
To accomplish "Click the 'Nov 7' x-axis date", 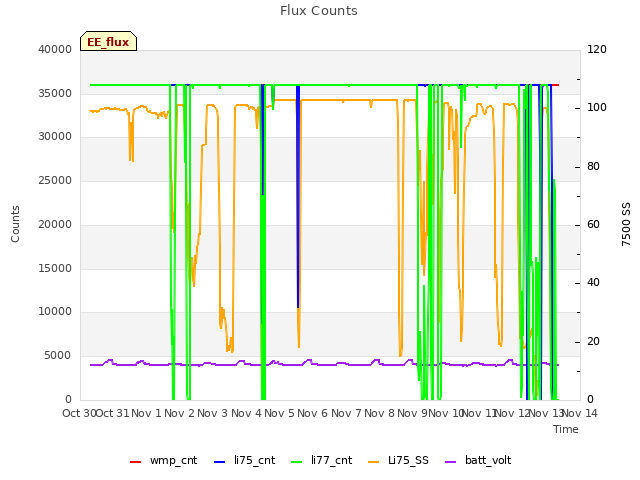I will point(346,413).
